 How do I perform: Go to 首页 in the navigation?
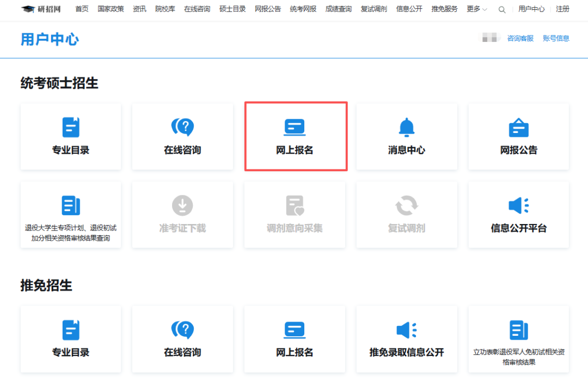tap(82, 9)
